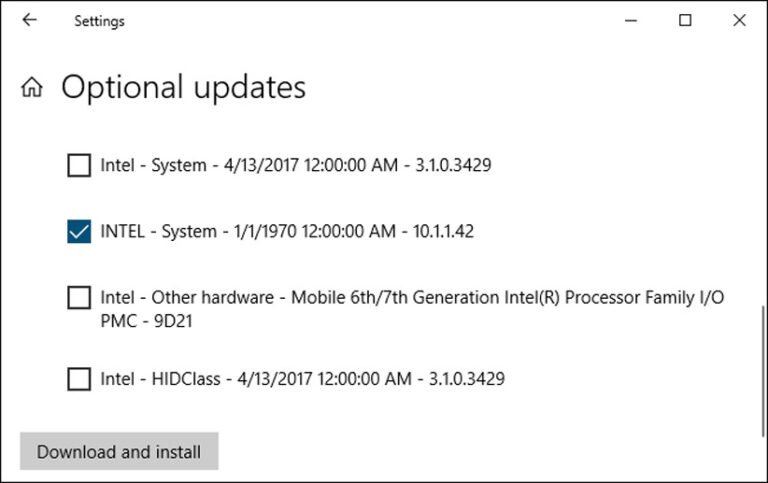This screenshot has height=483, width=768.
Task: Click the 'Settings' window title text
Action: tap(99, 21)
